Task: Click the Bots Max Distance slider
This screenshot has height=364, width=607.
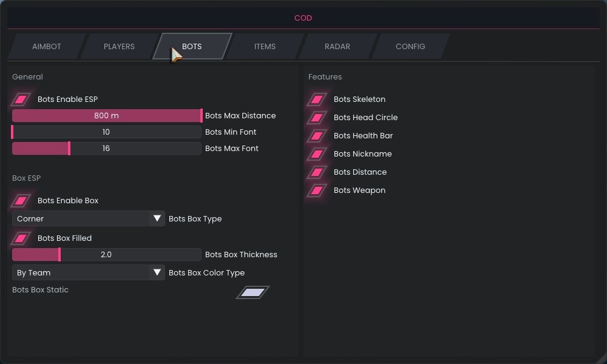Action: [x=106, y=115]
